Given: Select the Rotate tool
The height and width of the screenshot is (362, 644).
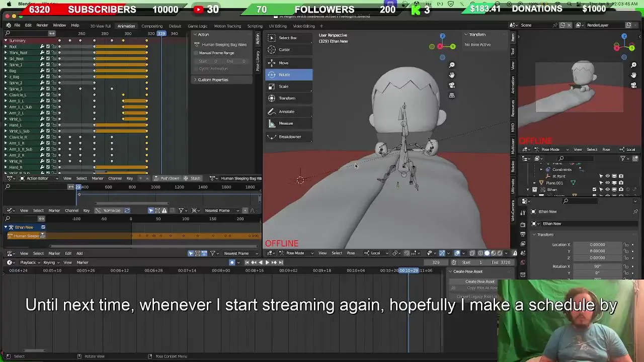Looking at the screenshot, I should [x=288, y=74].
